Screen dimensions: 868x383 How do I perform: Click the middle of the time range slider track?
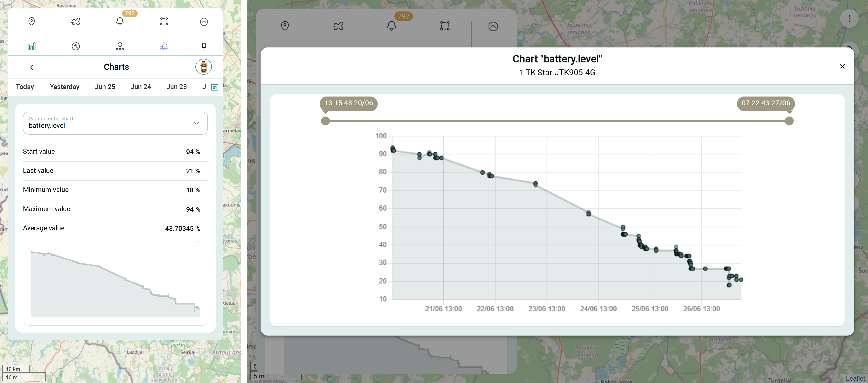(x=557, y=121)
